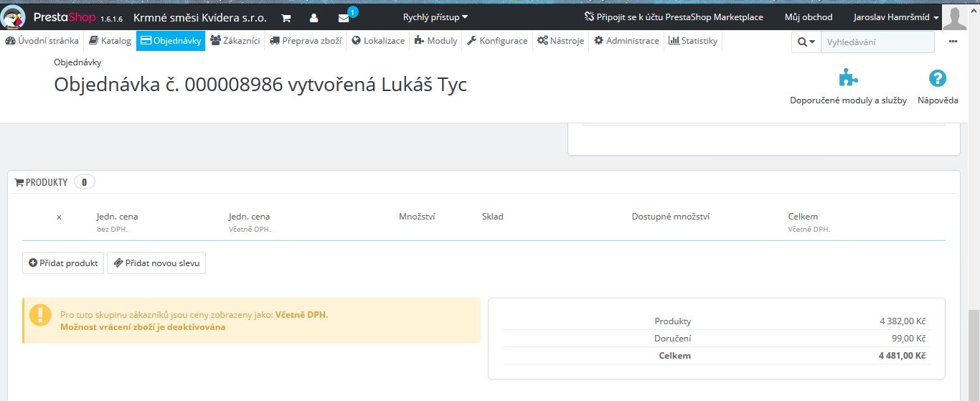
Task: Open the customers person icon in the header
Action: [314, 17]
